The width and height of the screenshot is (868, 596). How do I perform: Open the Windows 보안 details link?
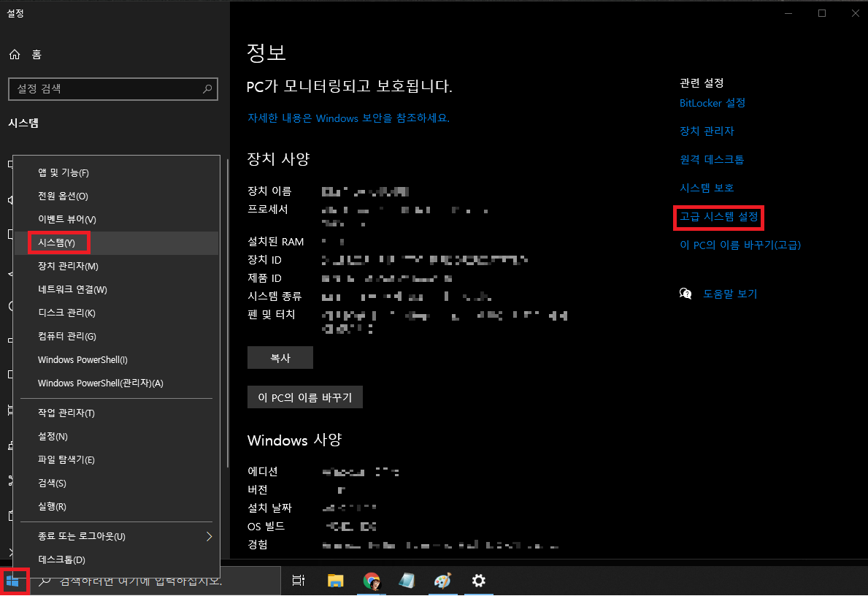tap(348, 118)
